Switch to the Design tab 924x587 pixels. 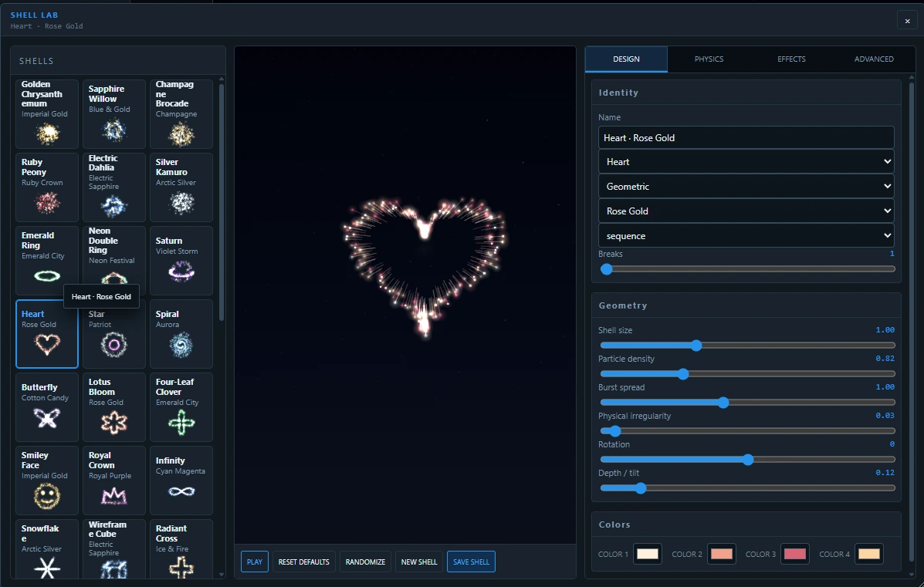tap(626, 59)
